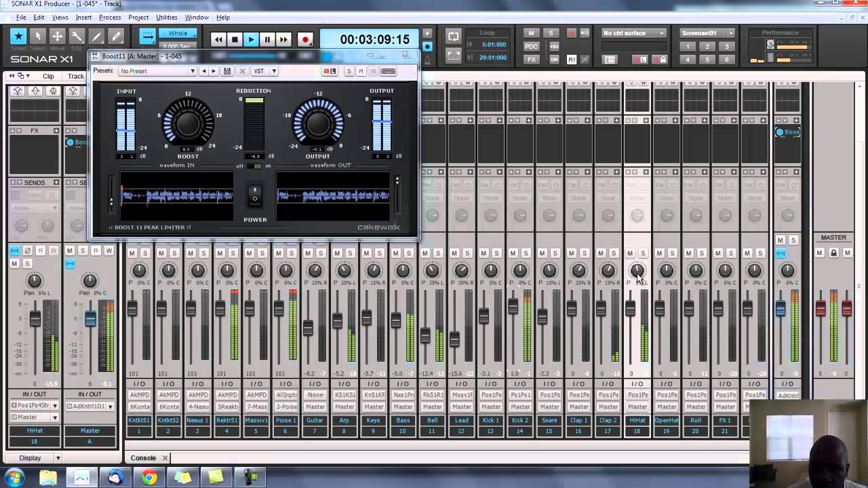This screenshot has width=868, height=488.
Task: Open the Views menu
Action: tap(60, 17)
